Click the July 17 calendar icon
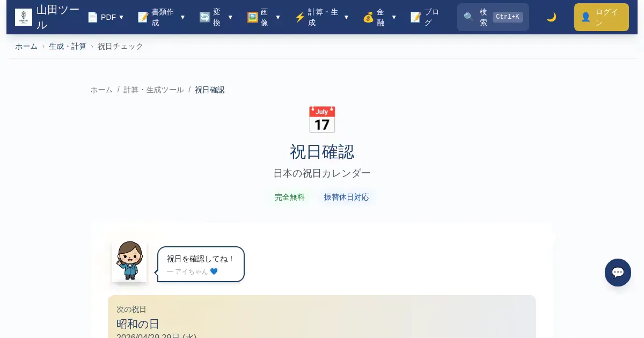 [322, 120]
